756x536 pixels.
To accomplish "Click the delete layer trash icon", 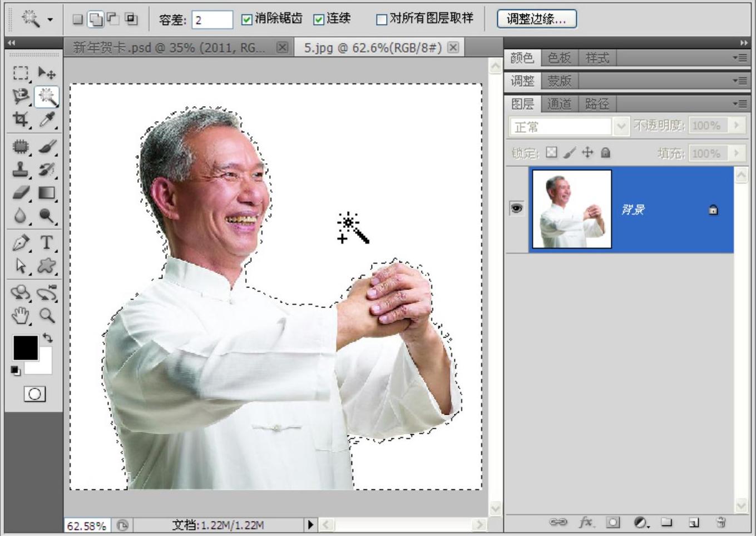I will (721, 522).
